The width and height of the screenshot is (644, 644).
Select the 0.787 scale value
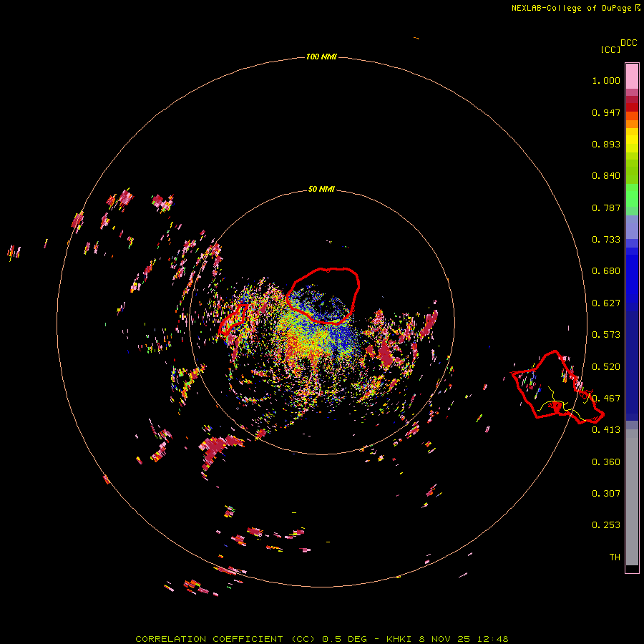606,208
